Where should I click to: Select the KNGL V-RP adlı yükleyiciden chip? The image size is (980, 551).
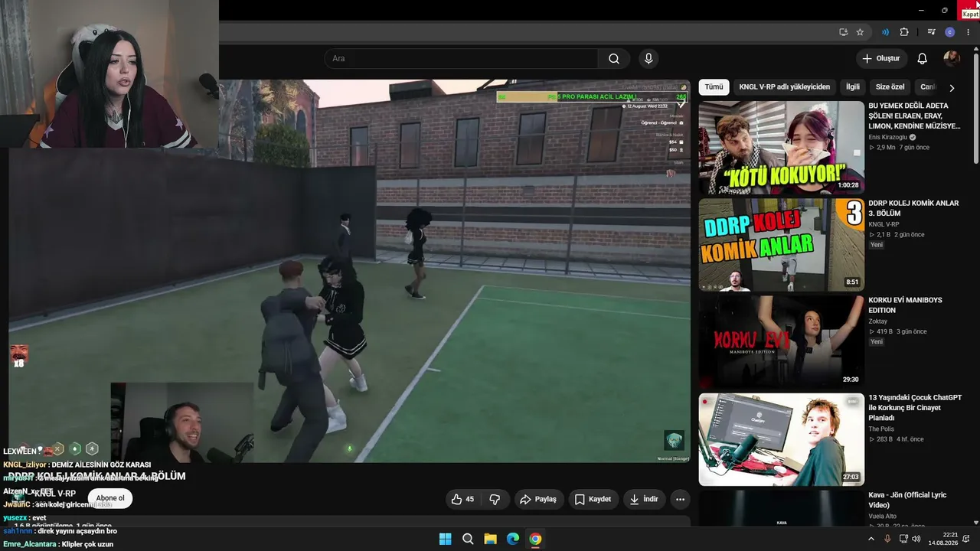[x=784, y=87]
